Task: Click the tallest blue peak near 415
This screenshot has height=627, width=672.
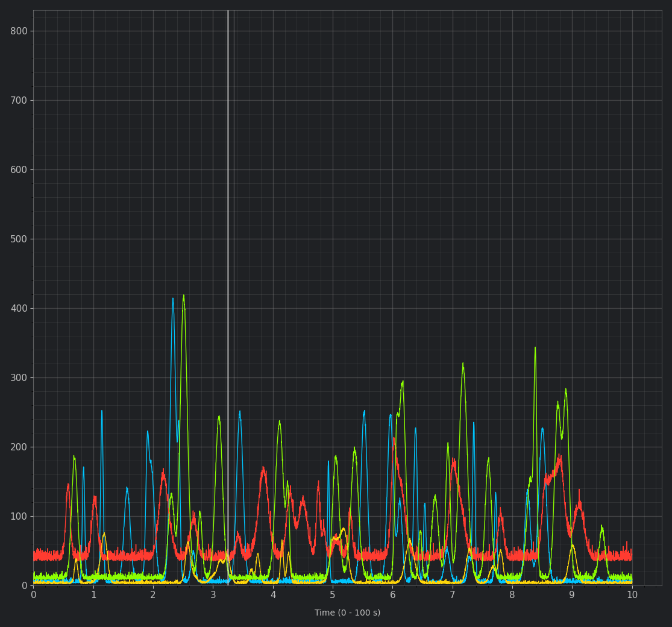Action: coord(173,299)
